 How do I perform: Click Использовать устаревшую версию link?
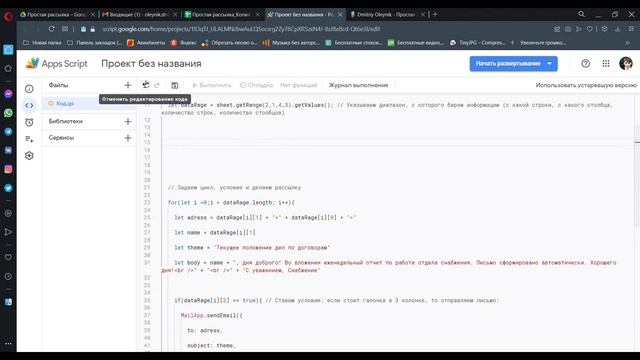[x=586, y=85]
